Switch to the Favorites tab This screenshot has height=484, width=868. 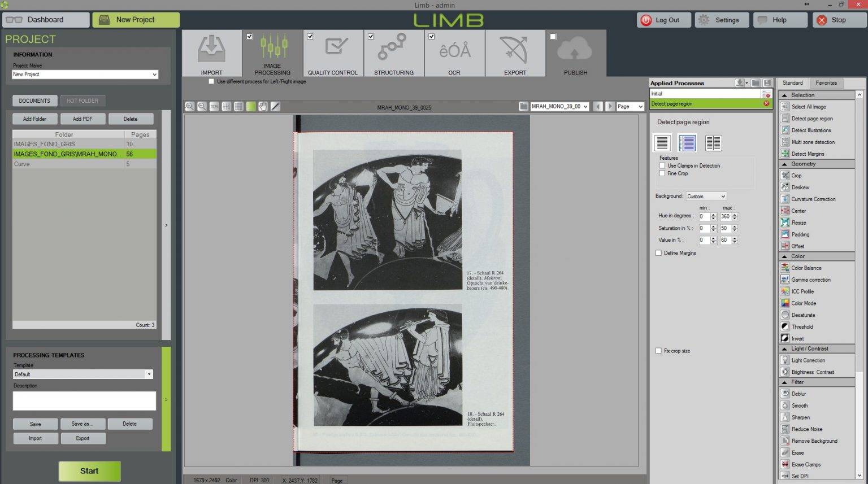click(x=826, y=82)
